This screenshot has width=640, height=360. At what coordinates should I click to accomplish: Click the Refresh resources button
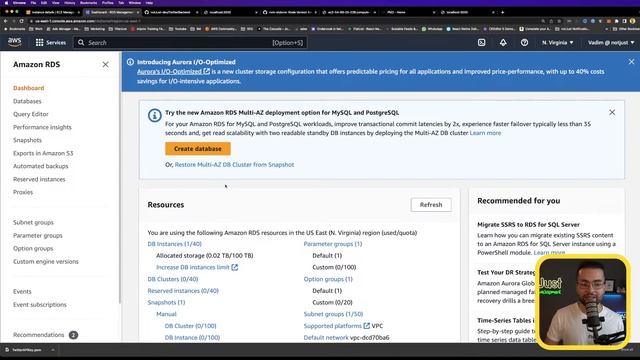point(431,204)
